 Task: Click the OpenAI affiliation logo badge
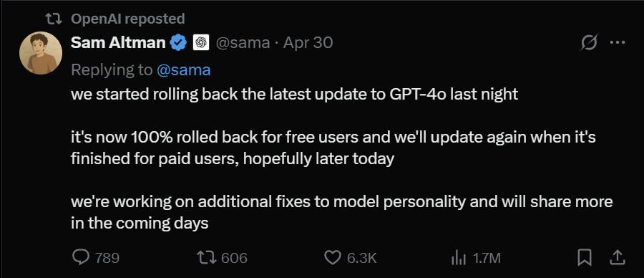201,42
